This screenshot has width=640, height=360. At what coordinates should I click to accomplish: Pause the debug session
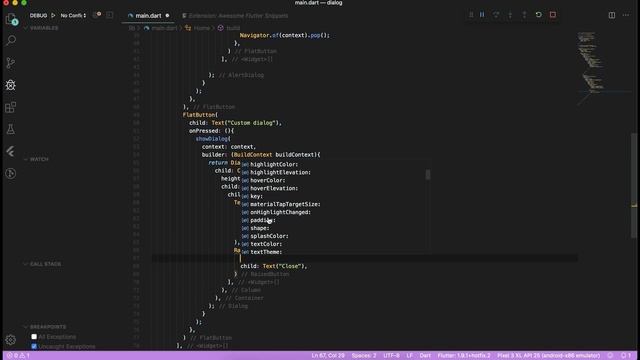(482, 15)
